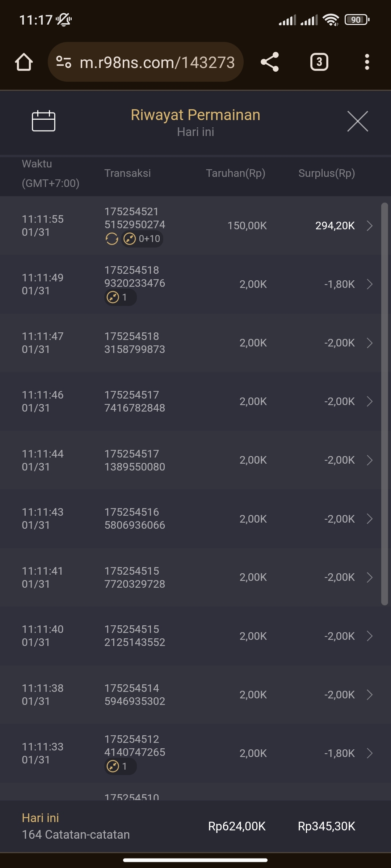Tap the Hari ini summary label at bottom
The image size is (391, 868).
click(x=41, y=818)
